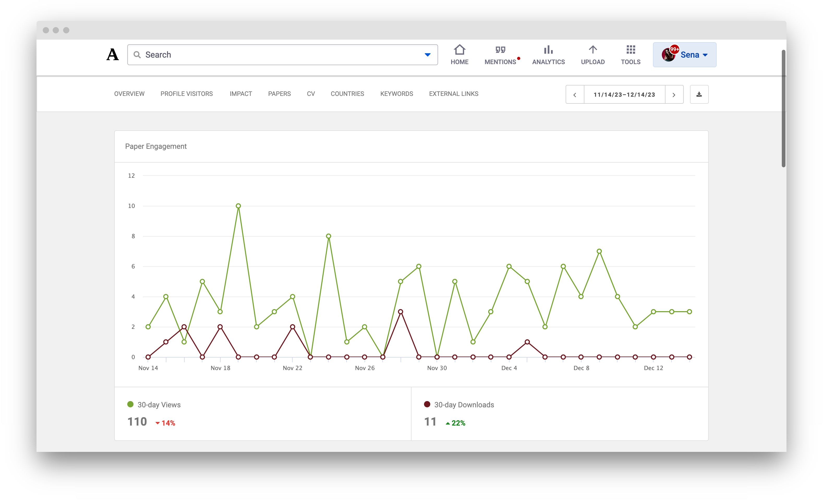Toggle the 30-day Views series legend
This screenshot has height=504, width=823.
click(154, 404)
